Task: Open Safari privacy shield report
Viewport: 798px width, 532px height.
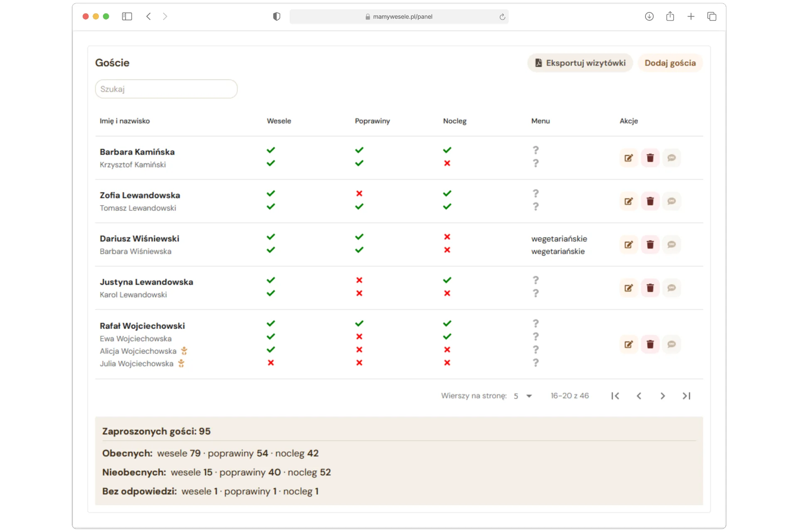Action: 276,16
